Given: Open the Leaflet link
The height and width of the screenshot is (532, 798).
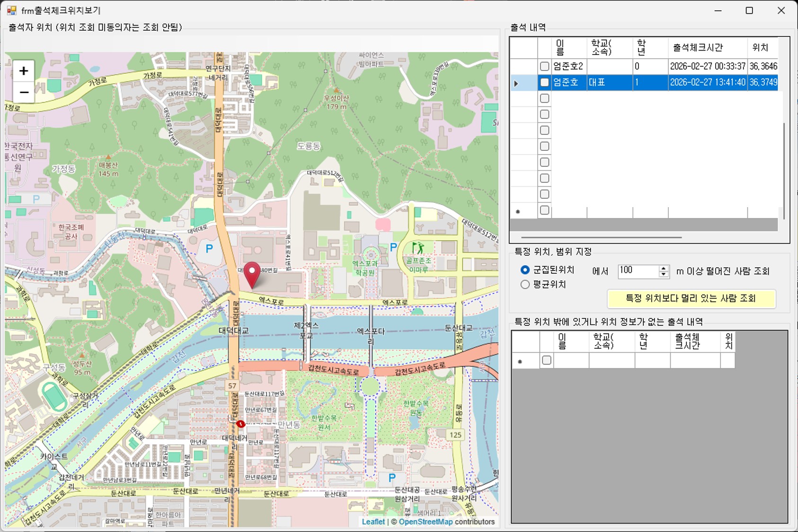Looking at the screenshot, I should coord(373,522).
